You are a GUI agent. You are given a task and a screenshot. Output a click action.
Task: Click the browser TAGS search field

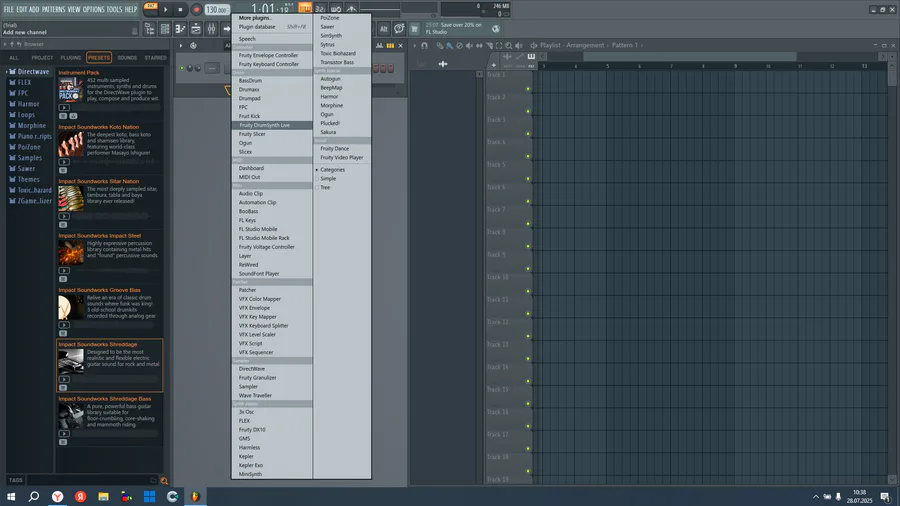point(92,480)
